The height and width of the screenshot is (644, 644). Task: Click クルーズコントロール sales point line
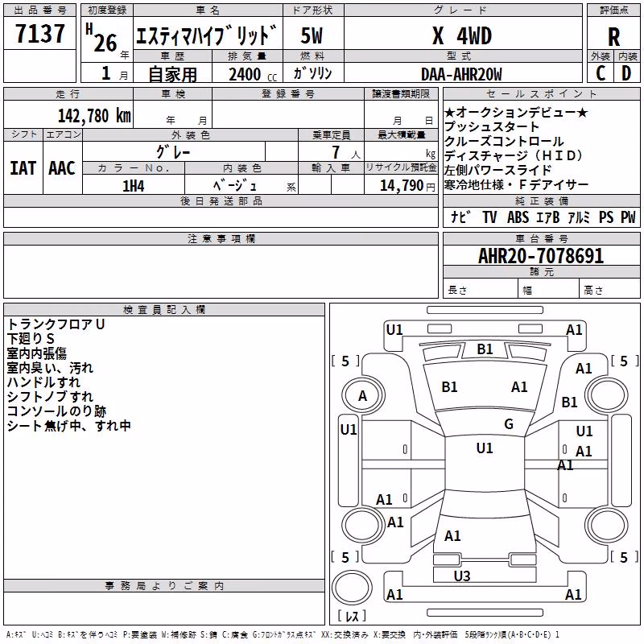504,142
